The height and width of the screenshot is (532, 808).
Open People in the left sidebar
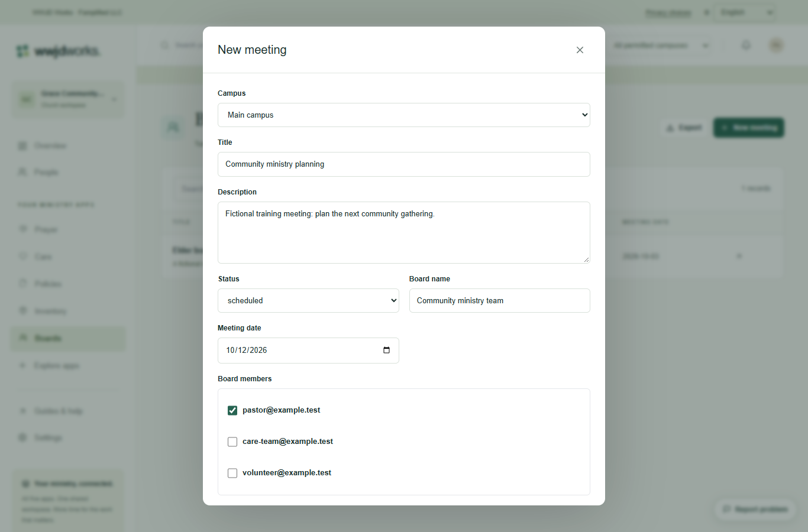coord(68,172)
